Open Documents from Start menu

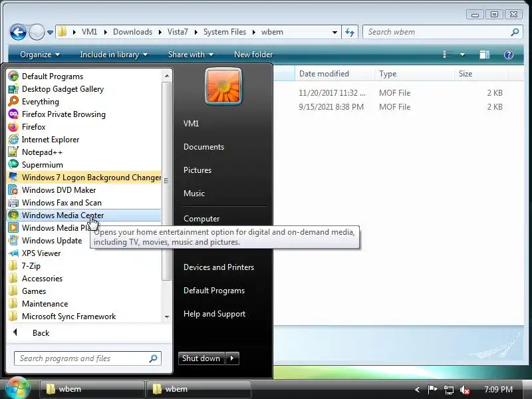(x=203, y=147)
